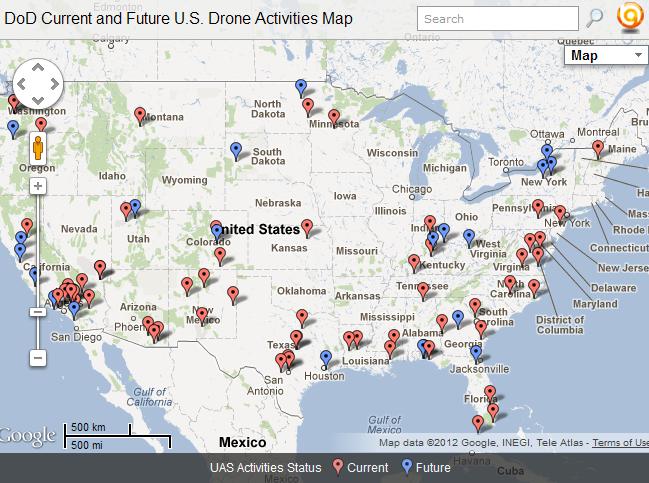Image resolution: width=649 pixels, height=483 pixels.
Task: Open the Terms of Use link
Action: tap(620, 442)
